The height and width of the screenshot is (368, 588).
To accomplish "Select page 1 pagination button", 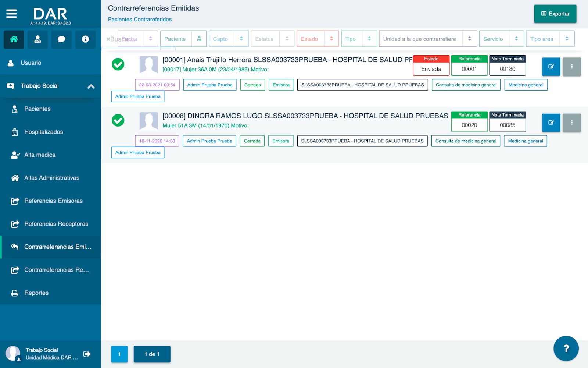I will (x=119, y=354).
